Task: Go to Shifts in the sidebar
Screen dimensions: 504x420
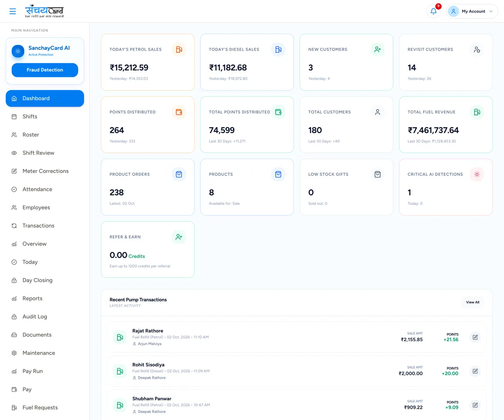Action: (x=45, y=116)
